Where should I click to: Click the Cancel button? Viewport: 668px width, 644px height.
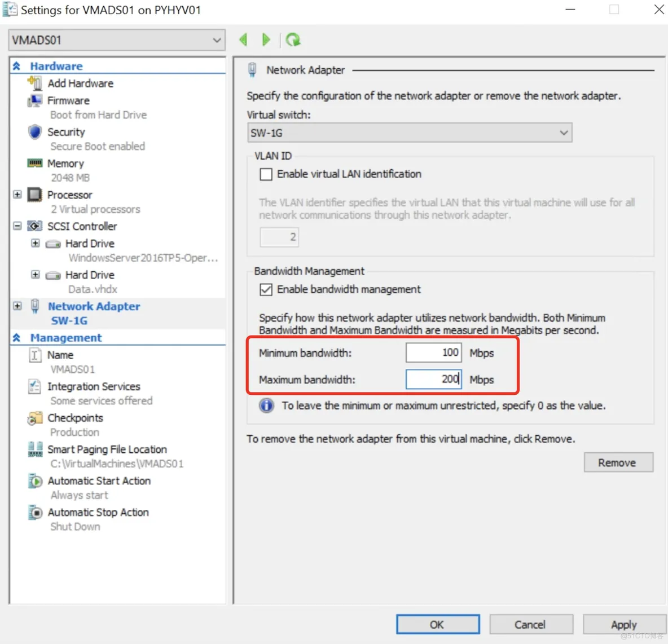[x=531, y=624]
